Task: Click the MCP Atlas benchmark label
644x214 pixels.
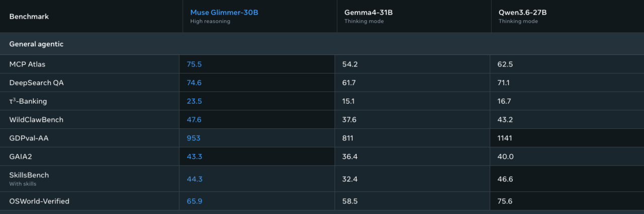Action: coord(27,64)
